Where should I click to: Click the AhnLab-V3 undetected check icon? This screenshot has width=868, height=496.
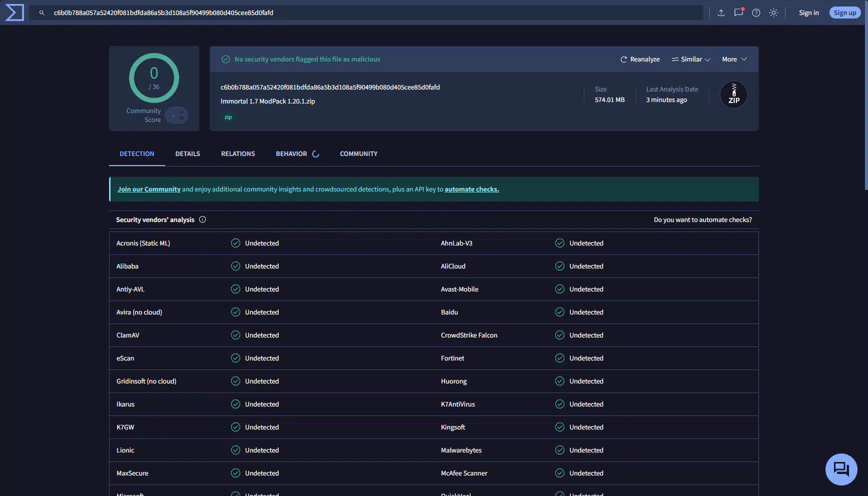click(560, 243)
